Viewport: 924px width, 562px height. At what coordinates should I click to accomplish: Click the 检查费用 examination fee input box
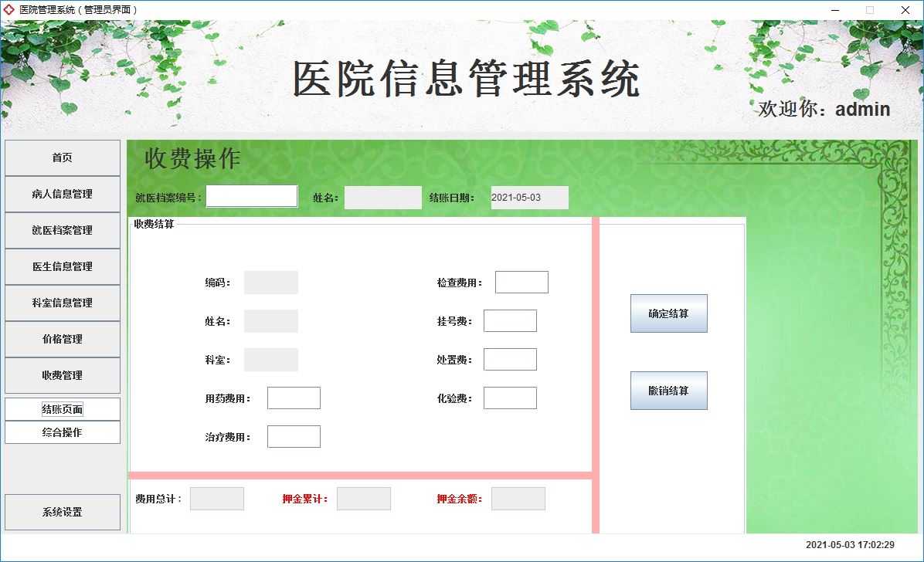(521, 282)
